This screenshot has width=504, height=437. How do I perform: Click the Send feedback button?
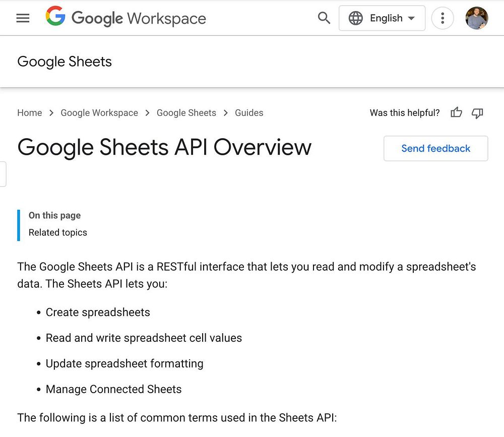tap(435, 148)
